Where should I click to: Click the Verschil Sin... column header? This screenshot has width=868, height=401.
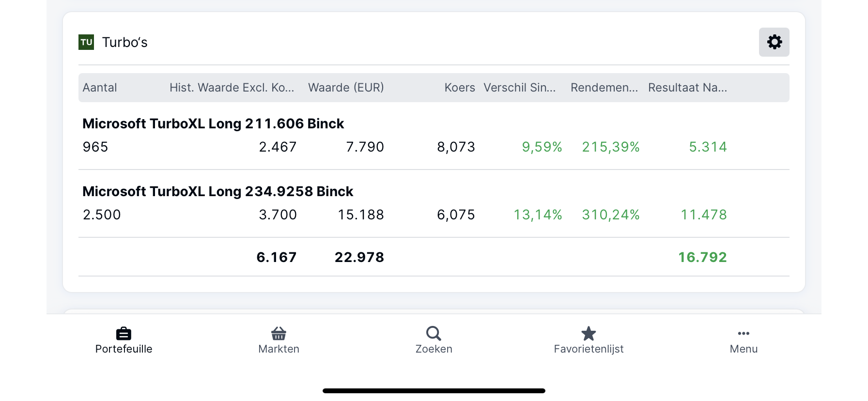(x=519, y=88)
